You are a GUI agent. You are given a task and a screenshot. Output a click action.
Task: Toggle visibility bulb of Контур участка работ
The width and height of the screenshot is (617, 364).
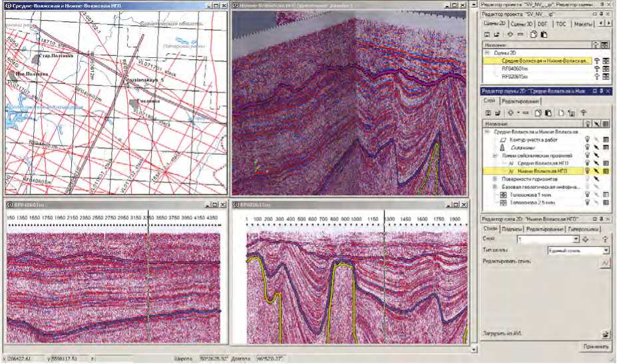(587, 140)
